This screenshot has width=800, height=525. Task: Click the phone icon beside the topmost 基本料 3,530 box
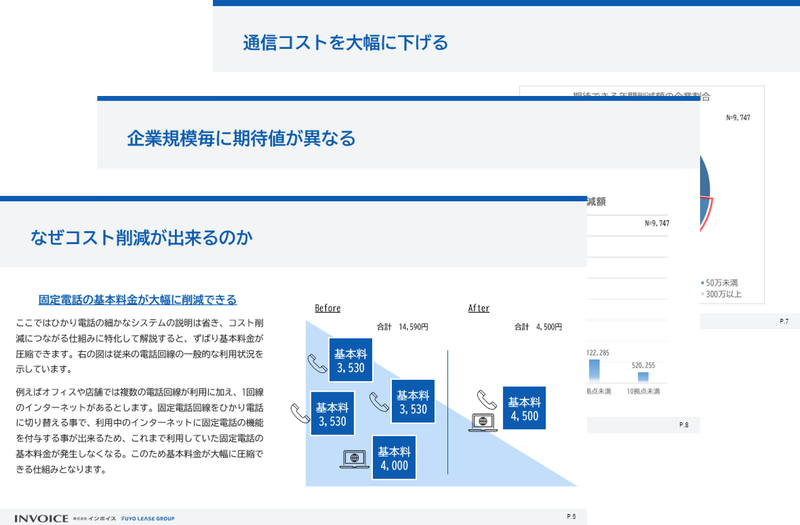coord(317,364)
